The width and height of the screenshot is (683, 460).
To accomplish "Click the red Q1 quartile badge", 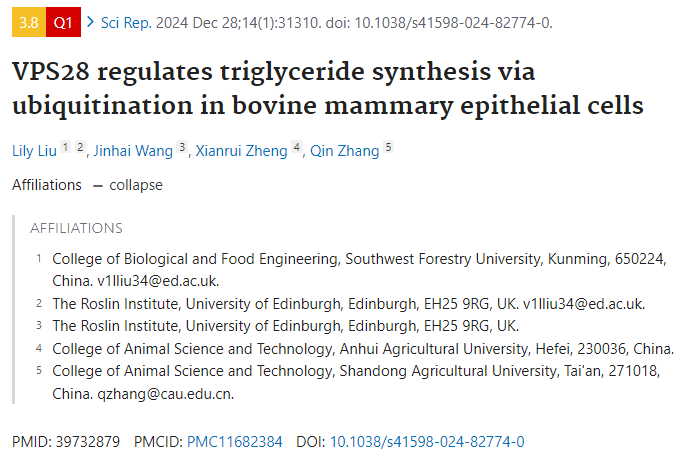I will [x=63, y=22].
